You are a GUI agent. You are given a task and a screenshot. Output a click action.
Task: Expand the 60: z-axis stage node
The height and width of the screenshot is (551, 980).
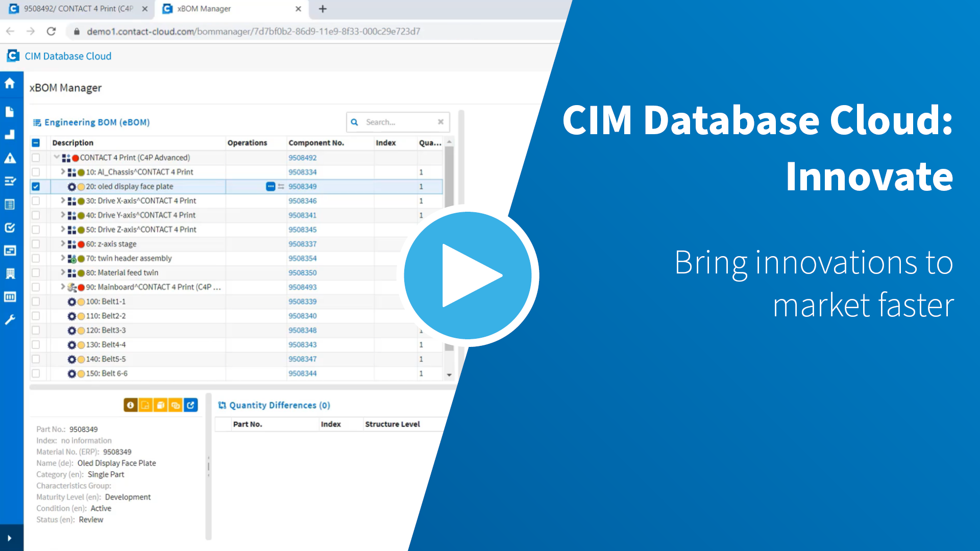click(63, 244)
